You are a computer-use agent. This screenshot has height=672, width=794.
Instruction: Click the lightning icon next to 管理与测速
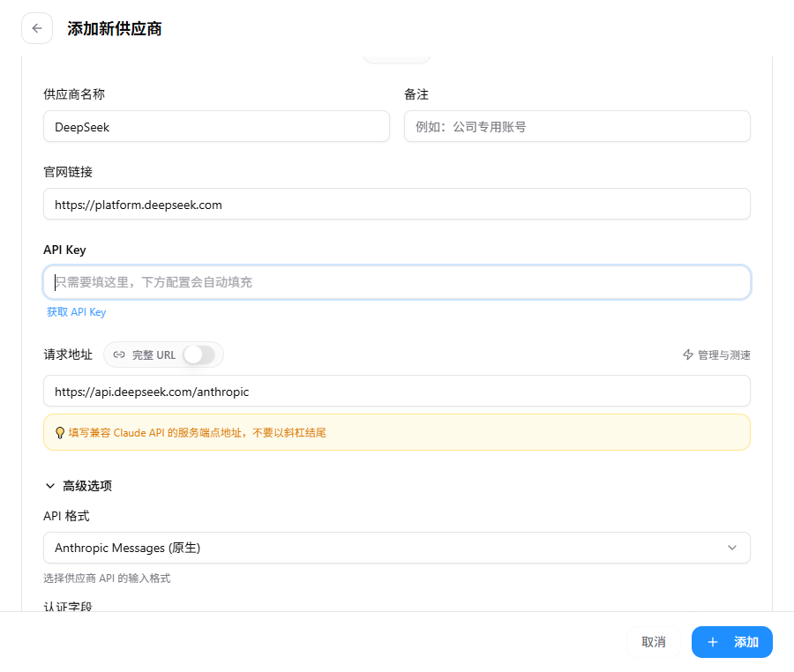pos(687,355)
